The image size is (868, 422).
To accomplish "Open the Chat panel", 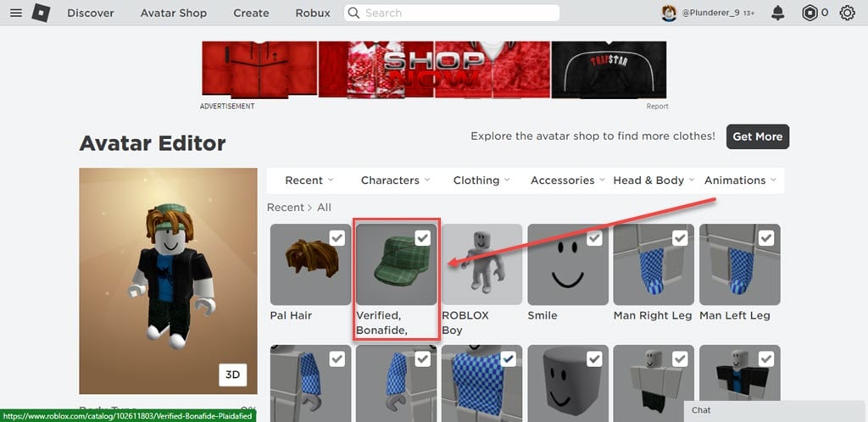I will click(x=774, y=410).
